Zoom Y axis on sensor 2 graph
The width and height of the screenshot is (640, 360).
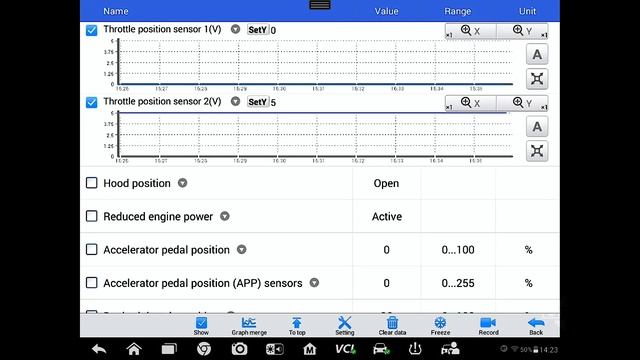pyautogui.click(x=522, y=103)
